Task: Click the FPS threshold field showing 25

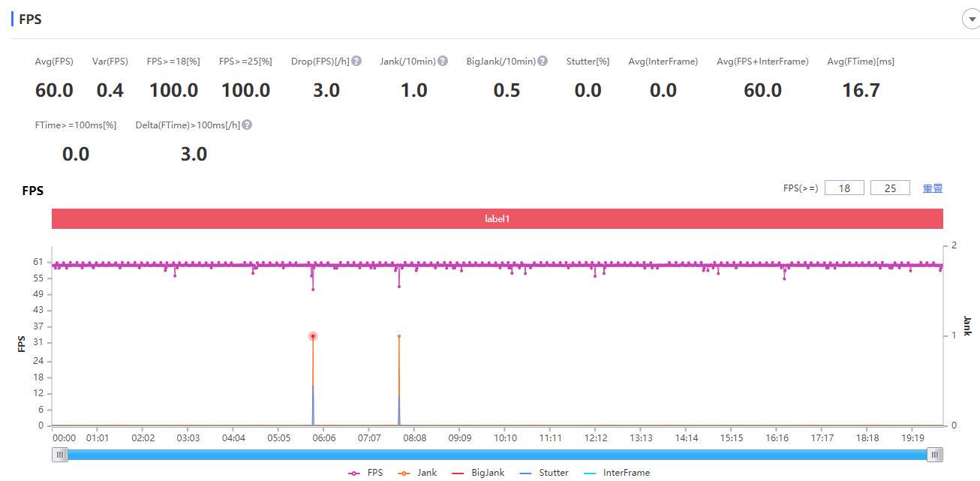Action: tap(890, 188)
